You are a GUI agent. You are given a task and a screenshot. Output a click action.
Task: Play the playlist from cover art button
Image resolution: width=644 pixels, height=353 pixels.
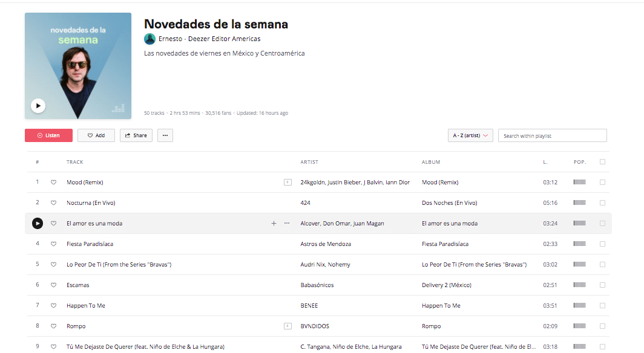point(38,106)
